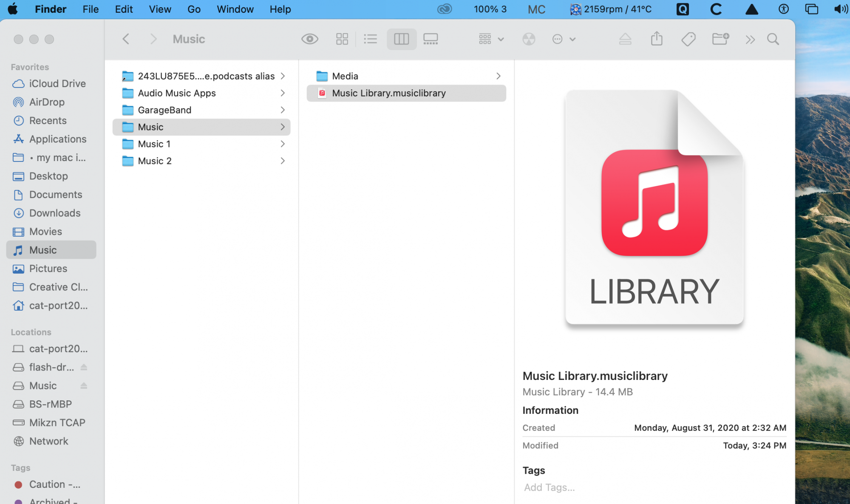Switch to gallery view
850x504 pixels.
pyautogui.click(x=431, y=39)
